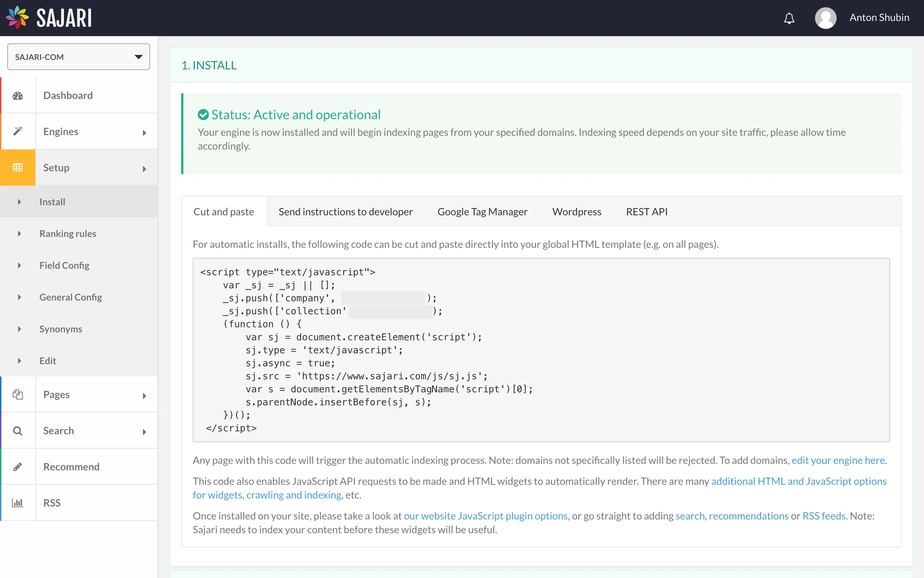Viewport: 924px width, 578px height.
Task: Follow the recommendations link
Action: [x=748, y=516]
